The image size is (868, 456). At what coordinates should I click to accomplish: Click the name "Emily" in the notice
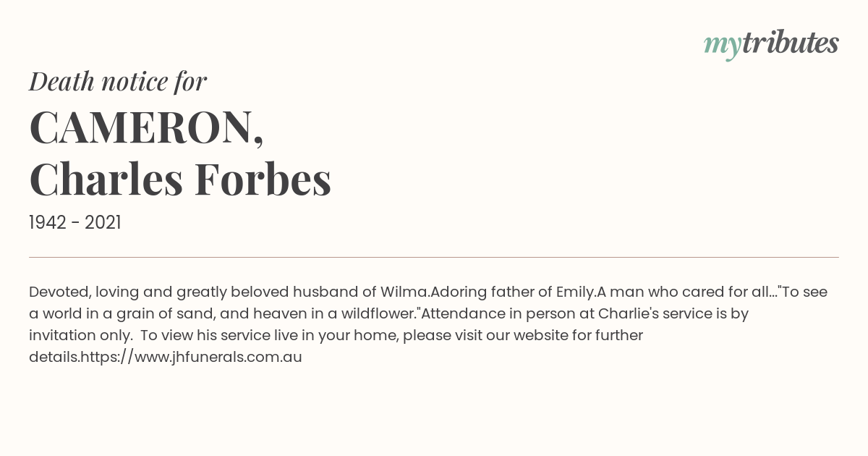(574, 292)
